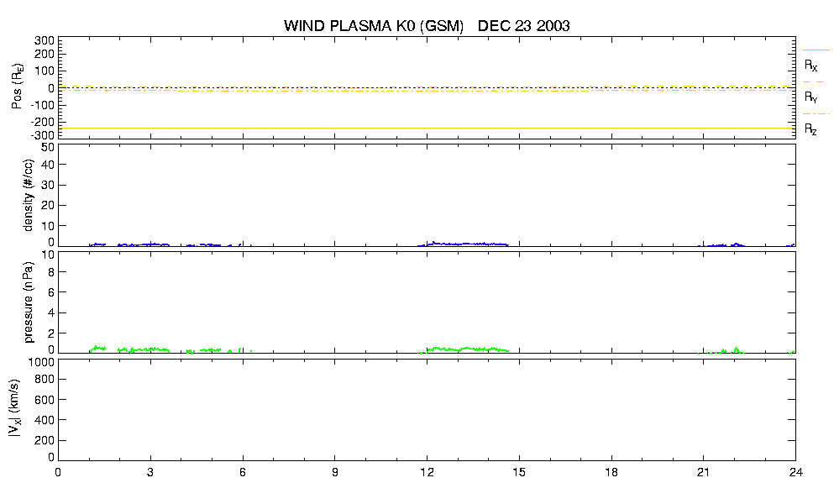Screen dimensions: 834x504
Task: Click the dash-dot line sample above Rz legend
Action: point(816,114)
